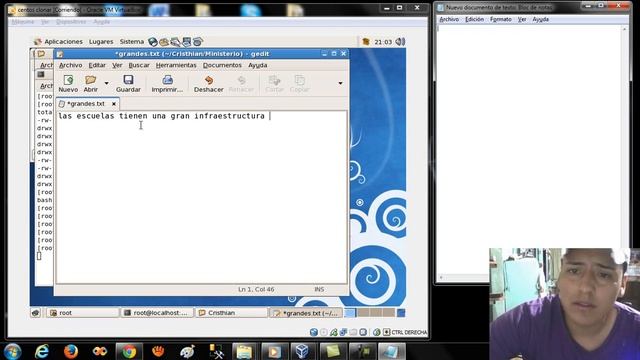Open Windows Explorer folder taskbar icon
This screenshot has width=640, height=360.
(x=244, y=351)
